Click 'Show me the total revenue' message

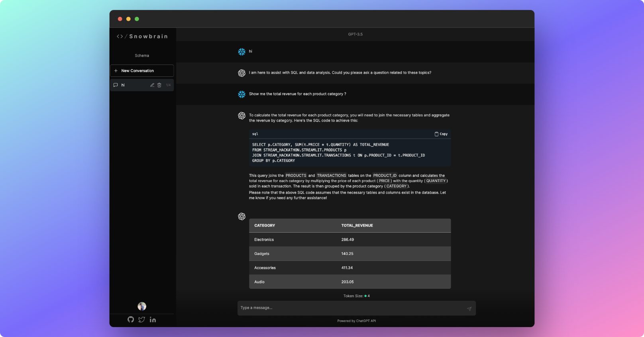298,94
